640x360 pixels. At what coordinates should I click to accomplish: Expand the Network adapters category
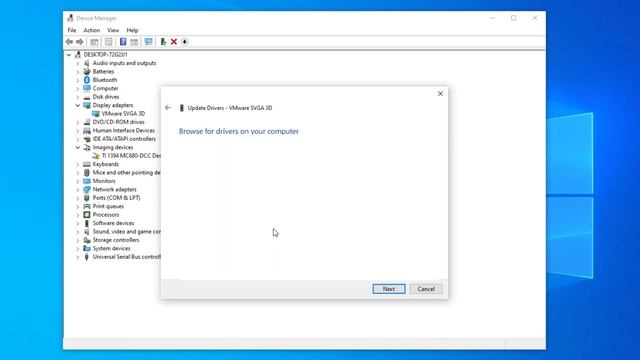78,190
